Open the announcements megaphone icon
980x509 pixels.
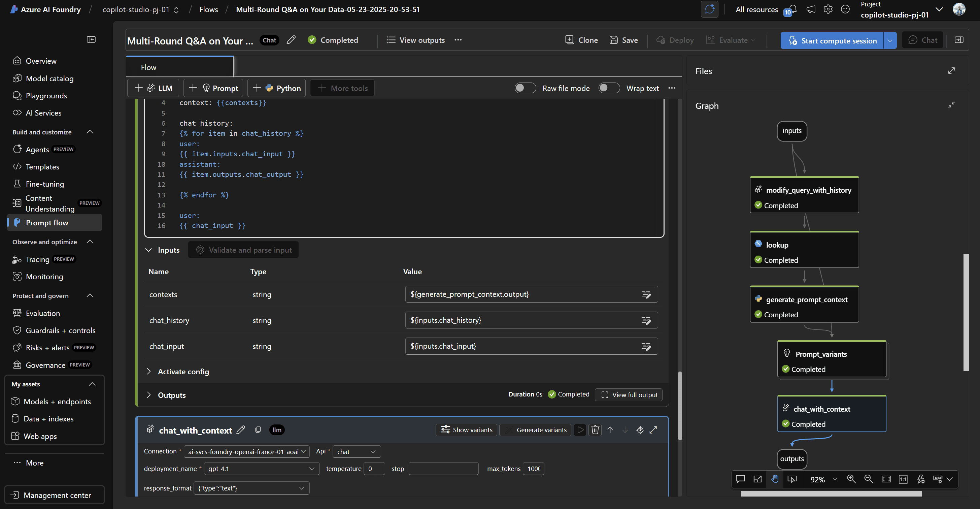click(811, 9)
